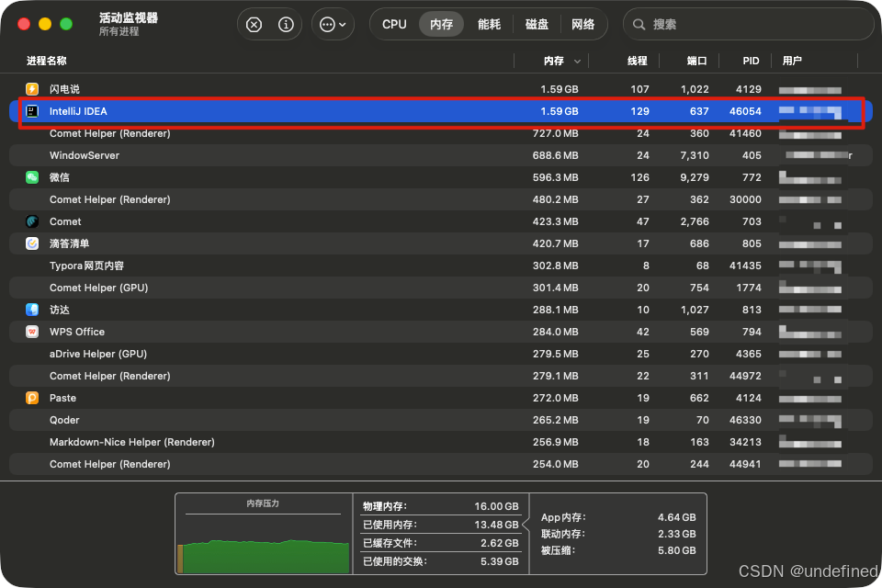882x588 pixels.
Task: Close the window with red button
Action: pos(24,24)
